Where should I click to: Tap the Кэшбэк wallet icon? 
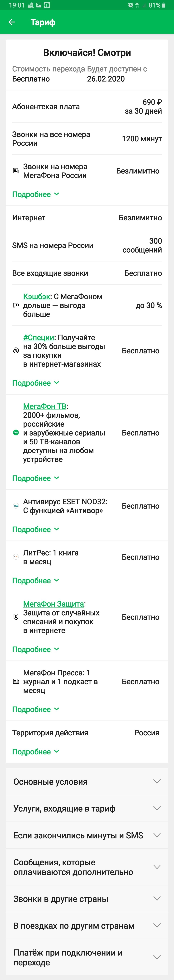pos(16,305)
